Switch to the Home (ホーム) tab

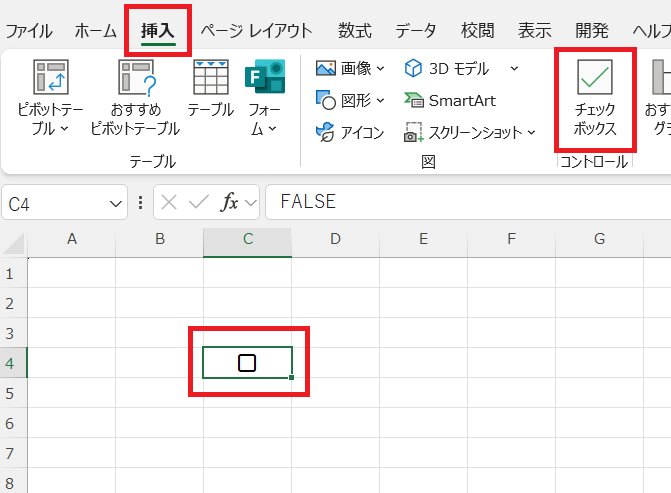pos(96,31)
